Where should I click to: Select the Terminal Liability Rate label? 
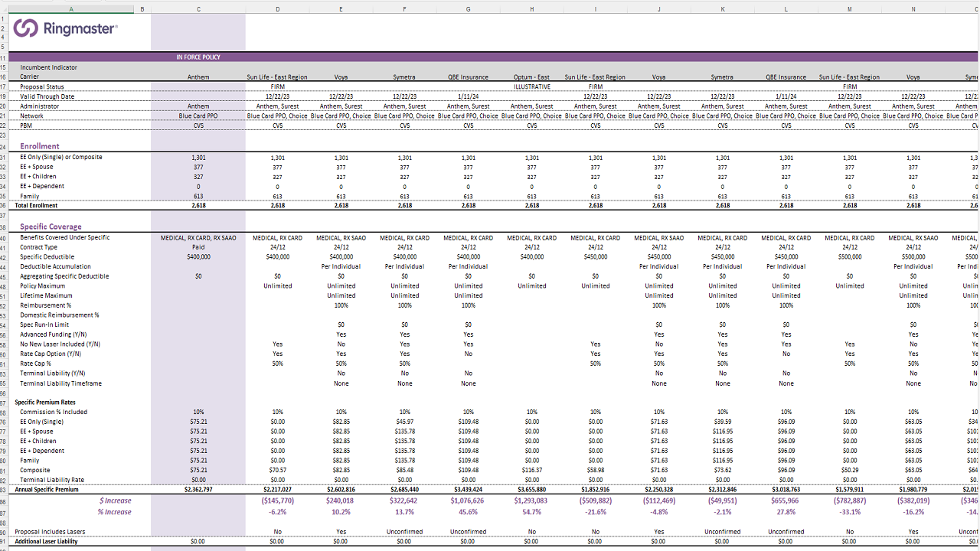point(52,480)
